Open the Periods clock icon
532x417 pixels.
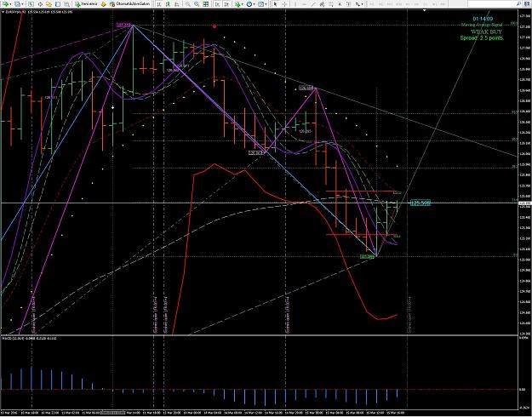(249, 4)
